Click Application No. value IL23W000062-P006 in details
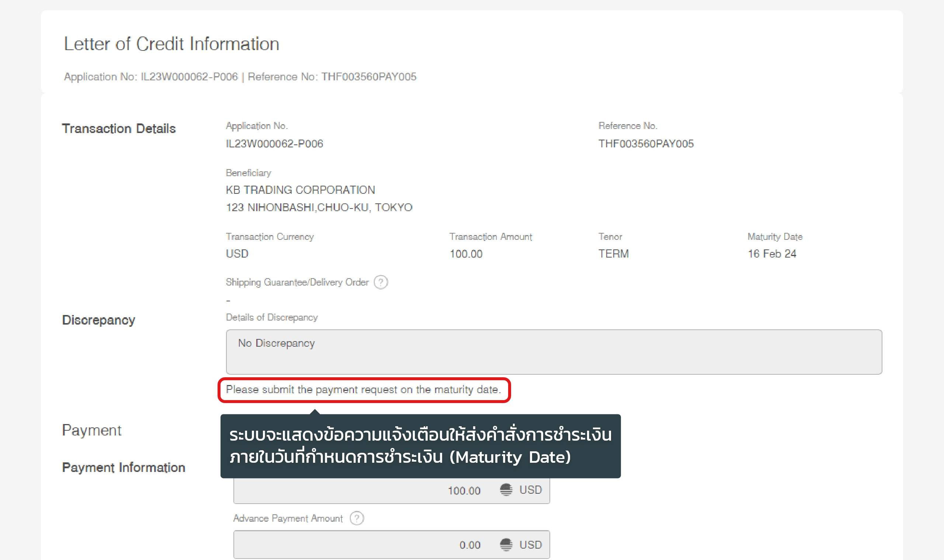The width and height of the screenshot is (944, 560). (274, 144)
